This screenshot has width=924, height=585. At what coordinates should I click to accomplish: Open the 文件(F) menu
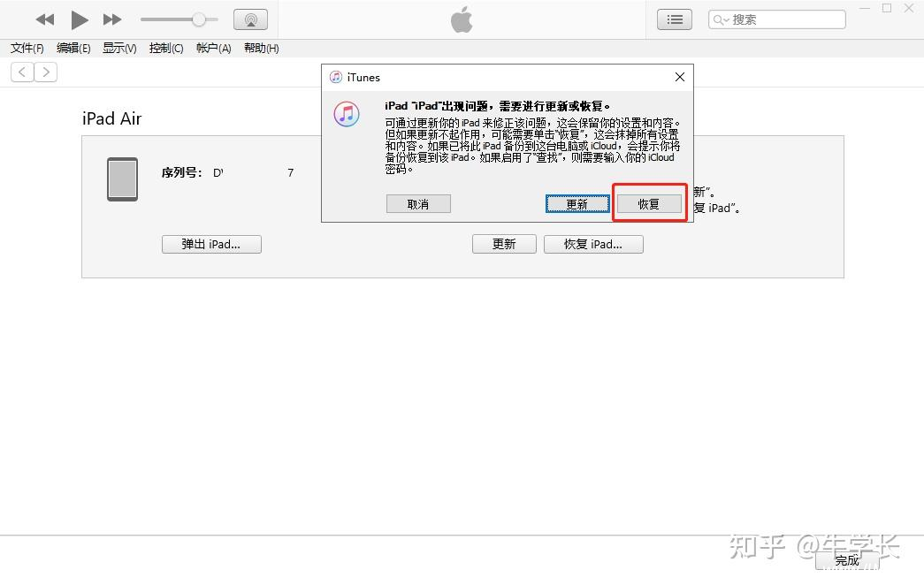[x=27, y=49]
